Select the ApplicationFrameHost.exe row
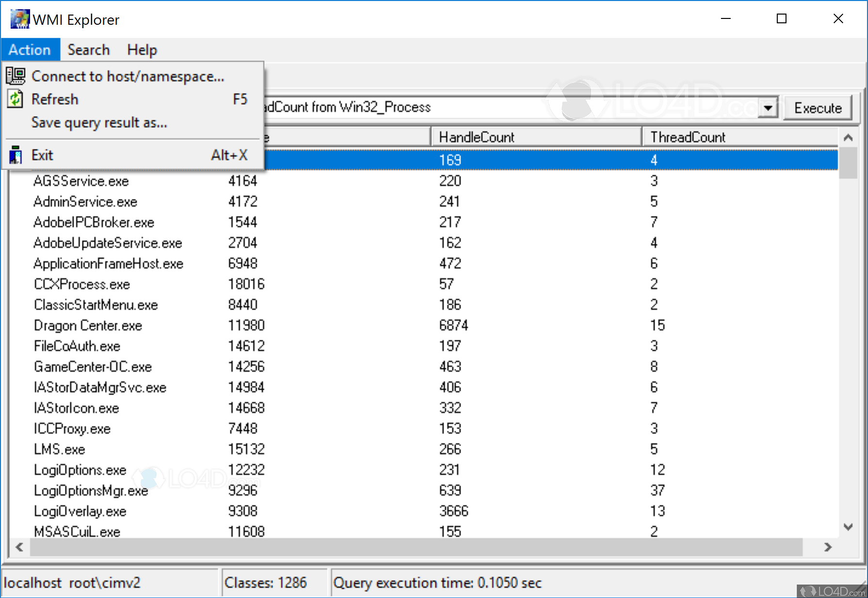Viewport: 868px width, 598px height. coord(424,264)
